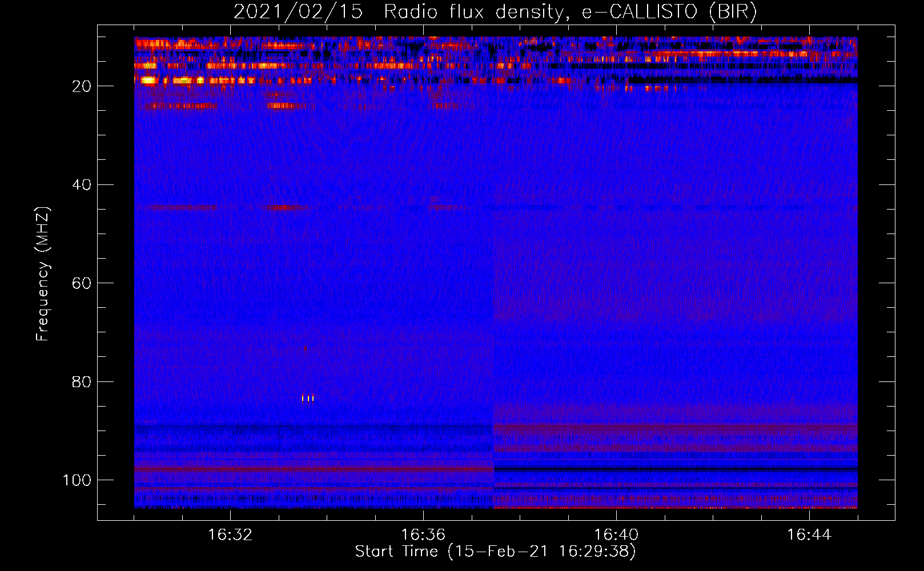Click the plot title 'Radio flux density, e-CALLISTO (BIR)'

click(x=571, y=12)
